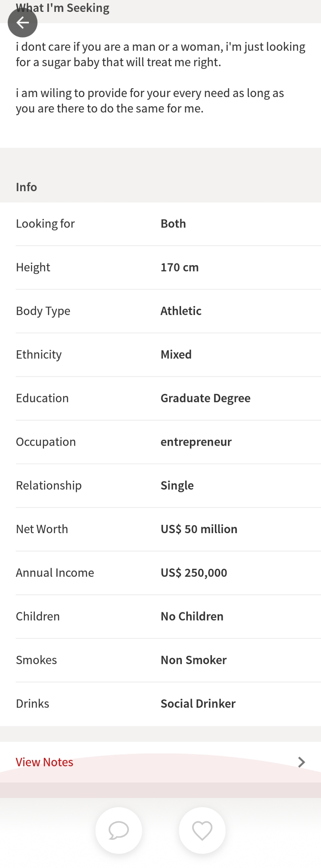The height and width of the screenshot is (868, 321).
Task: Open chat with the message bubble icon
Action: pyautogui.click(x=118, y=830)
